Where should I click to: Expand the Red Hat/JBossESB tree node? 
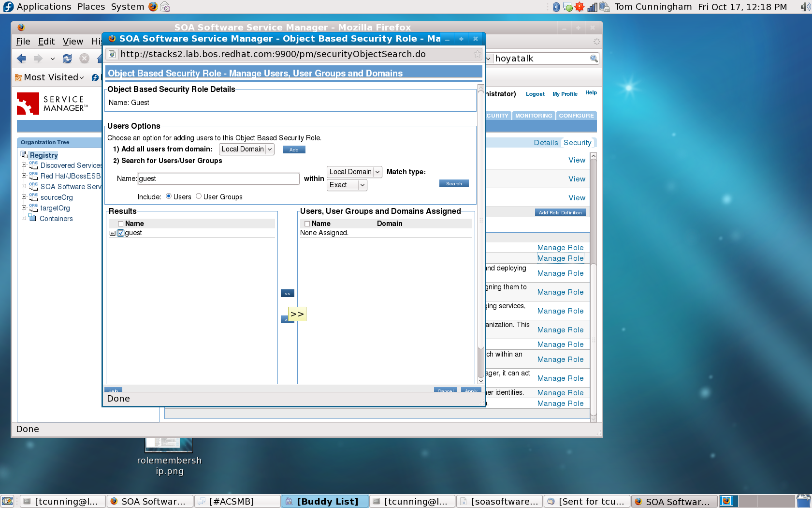pyautogui.click(x=24, y=176)
